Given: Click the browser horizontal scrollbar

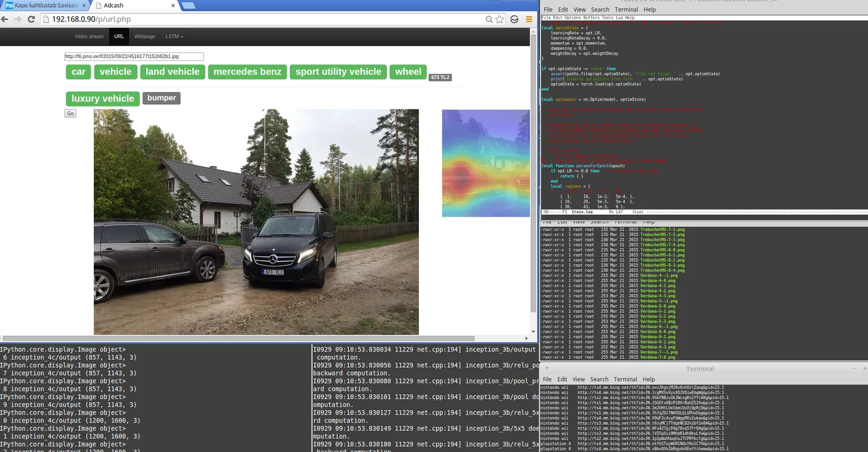Looking at the screenshot, I should coord(238,338).
